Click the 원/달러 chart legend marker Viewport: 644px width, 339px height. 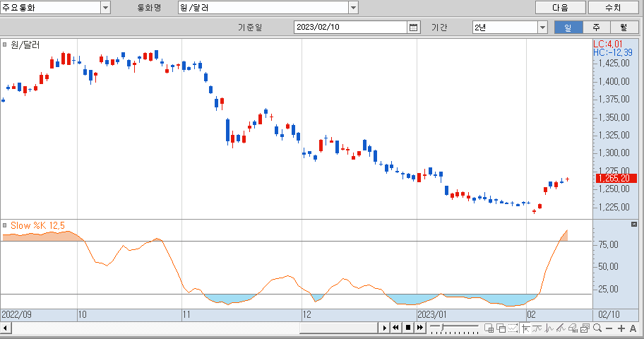[4, 44]
